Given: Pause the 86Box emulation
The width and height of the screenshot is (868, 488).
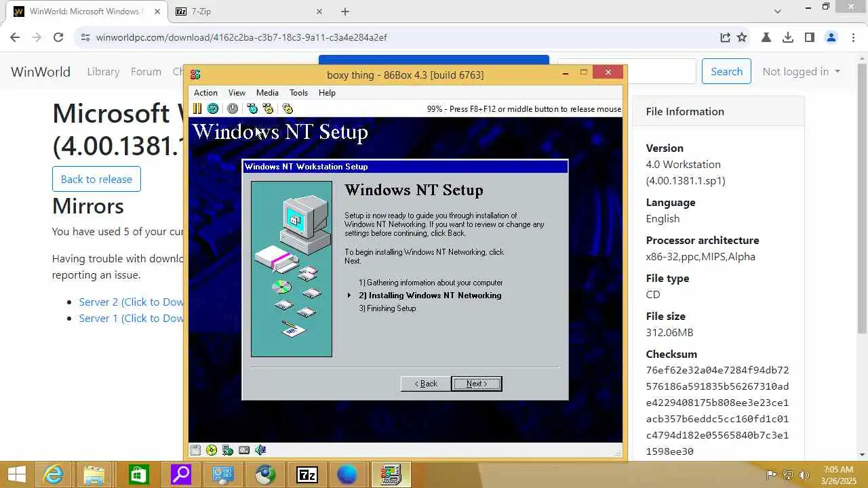Looking at the screenshot, I should (x=197, y=108).
